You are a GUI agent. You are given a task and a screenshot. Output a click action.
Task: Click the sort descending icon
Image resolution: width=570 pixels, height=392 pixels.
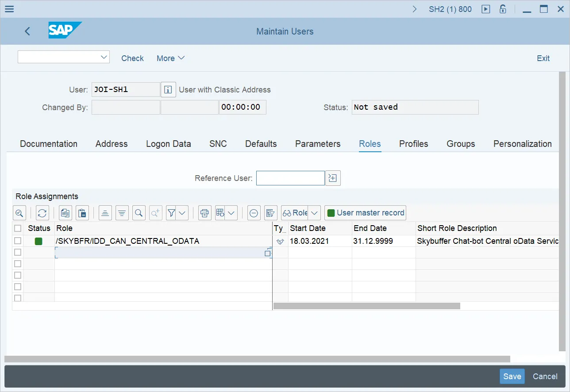pyautogui.click(x=122, y=213)
